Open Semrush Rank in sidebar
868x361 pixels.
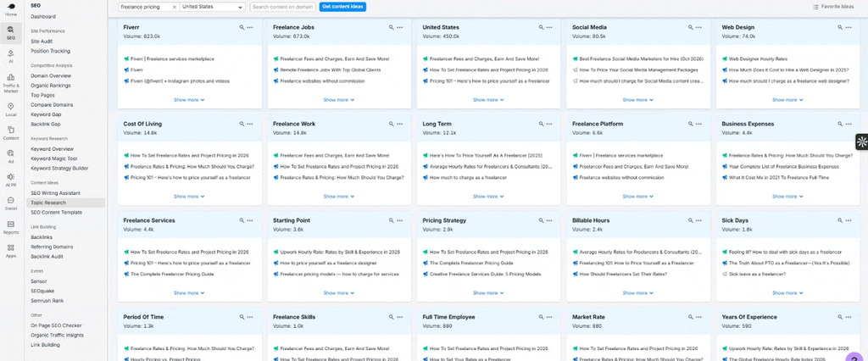(x=47, y=301)
